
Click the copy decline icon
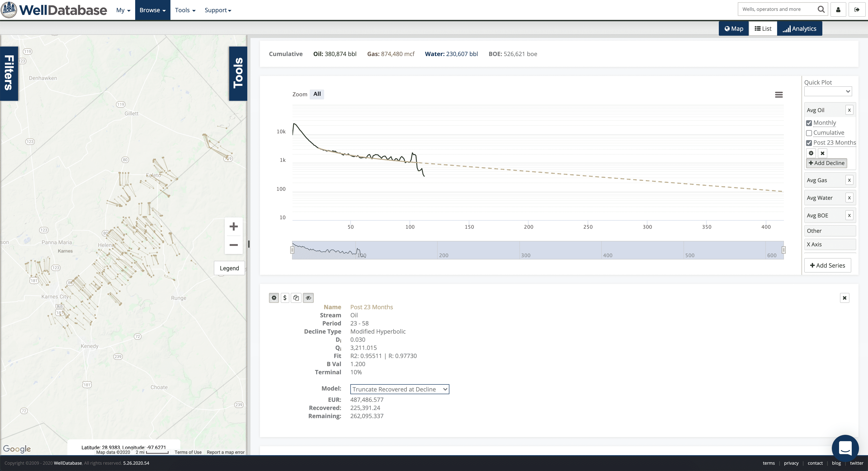[x=296, y=298]
